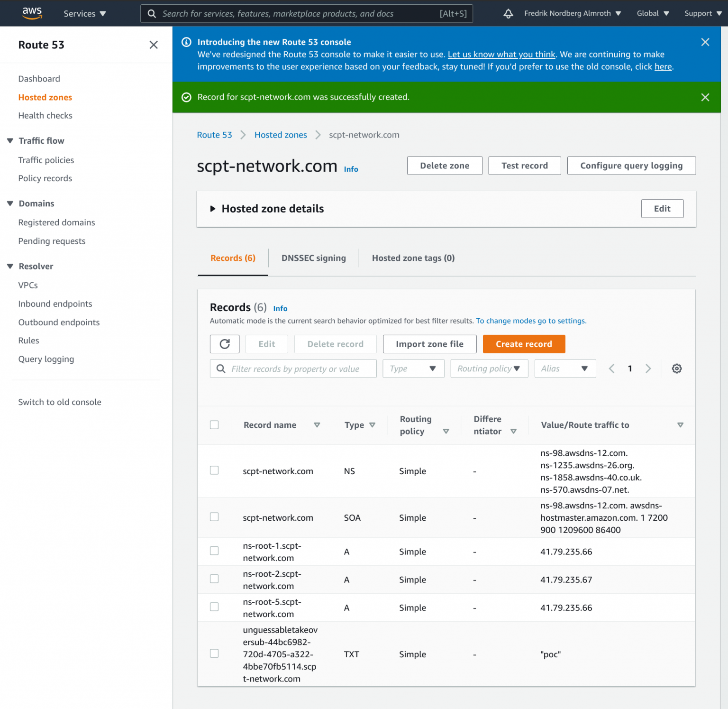The width and height of the screenshot is (728, 709).
Task: Open the Routing policy filter dropdown
Action: tap(489, 368)
